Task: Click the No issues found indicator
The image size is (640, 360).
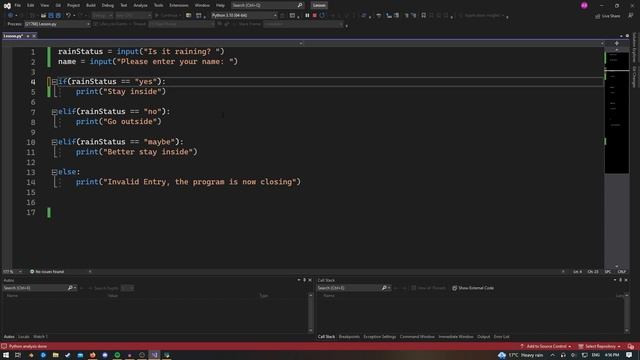Action: (47, 271)
